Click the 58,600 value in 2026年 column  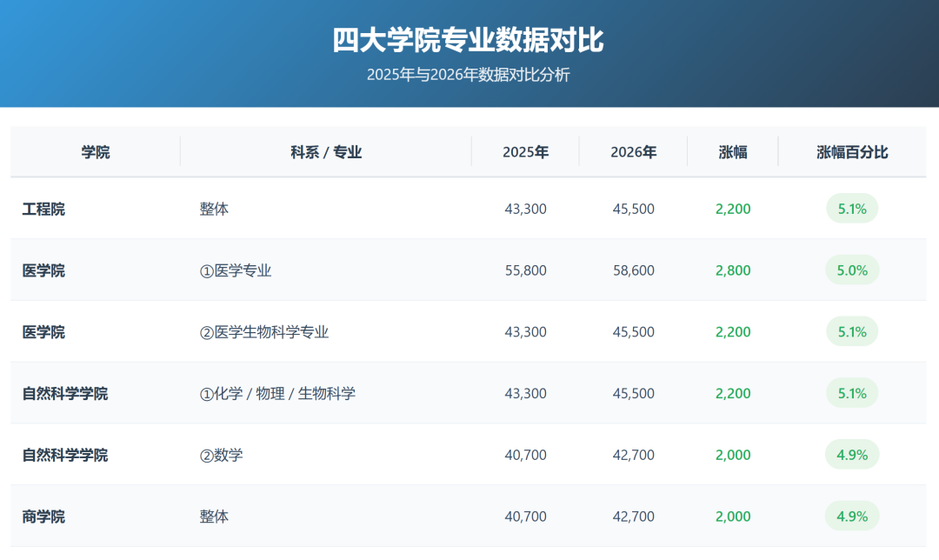(633, 270)
